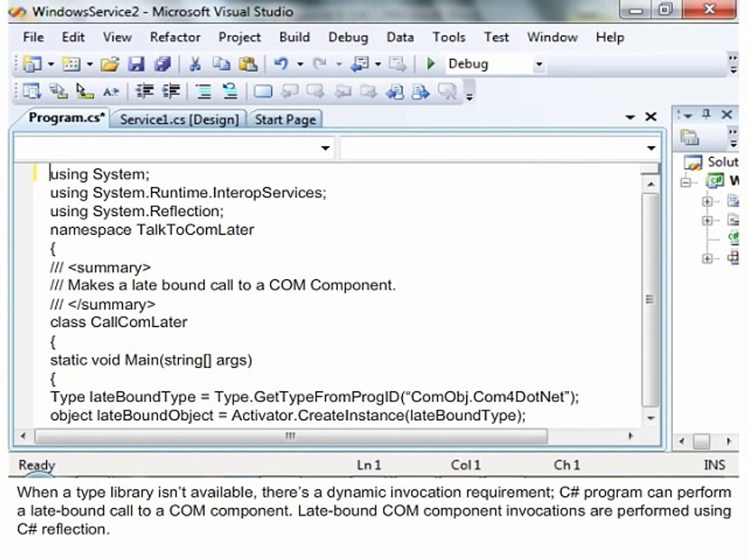Click the Display Parameter Info icon
747x560 pixels.
tap(58, 91)
